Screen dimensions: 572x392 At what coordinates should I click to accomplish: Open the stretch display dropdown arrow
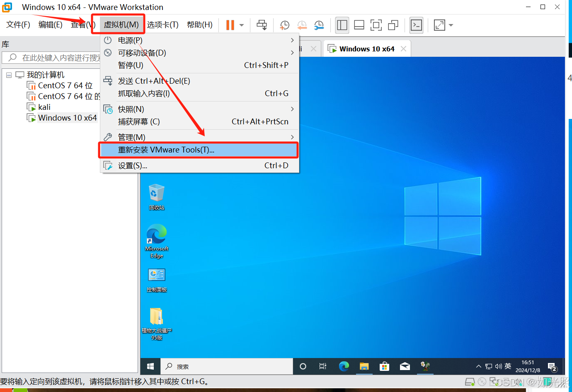[451, 25]
